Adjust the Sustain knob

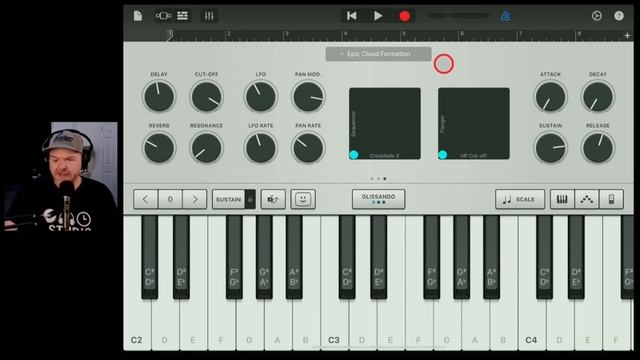550,148
